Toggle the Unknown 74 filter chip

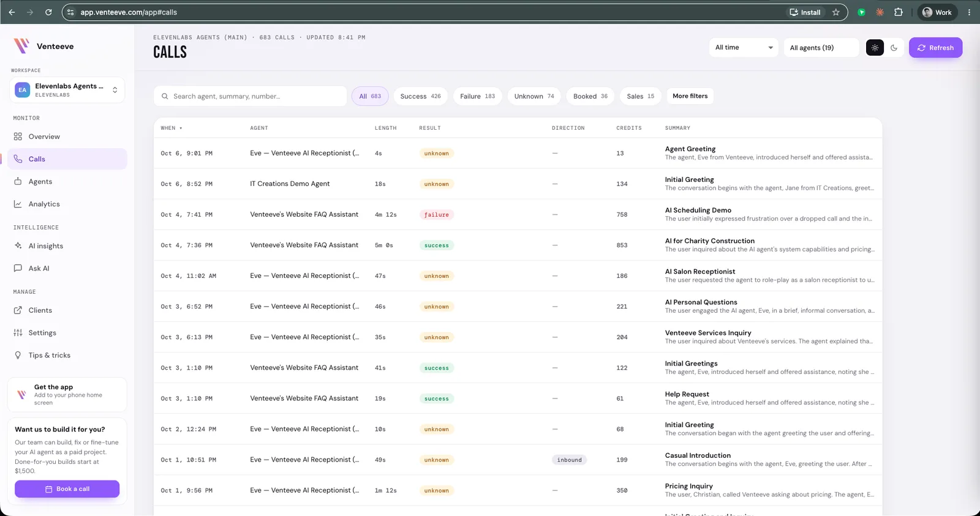point(534,96)
